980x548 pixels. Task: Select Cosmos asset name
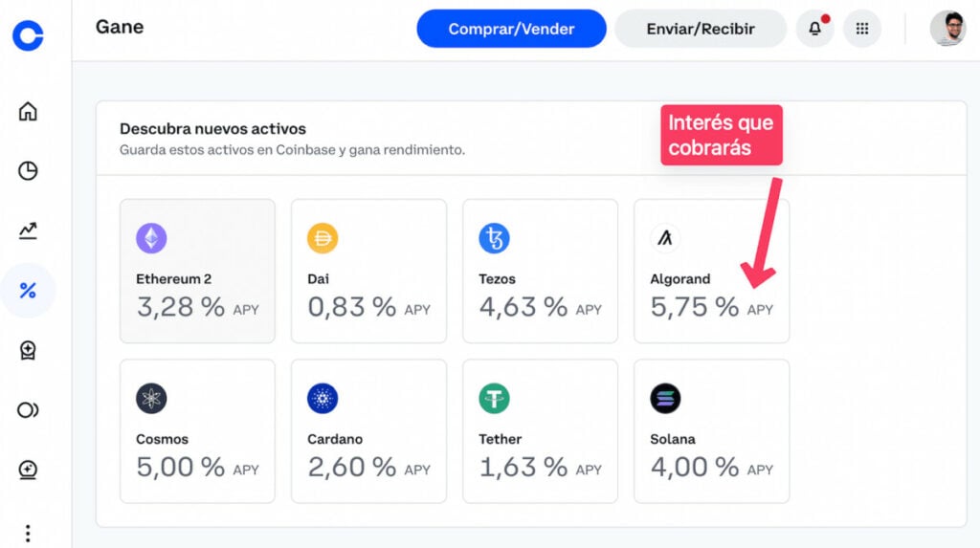(x=162, y=439)
